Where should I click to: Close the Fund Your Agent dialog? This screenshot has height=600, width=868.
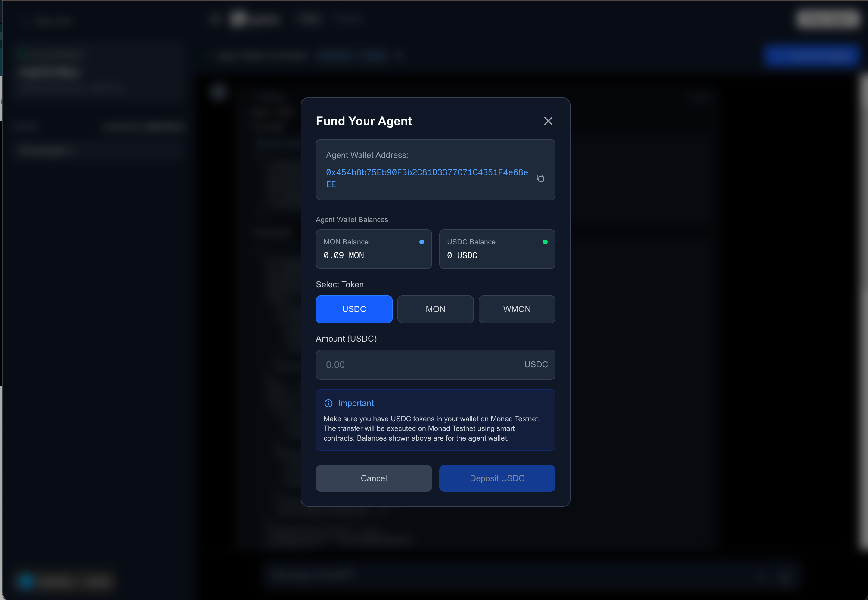pos(548,121)
